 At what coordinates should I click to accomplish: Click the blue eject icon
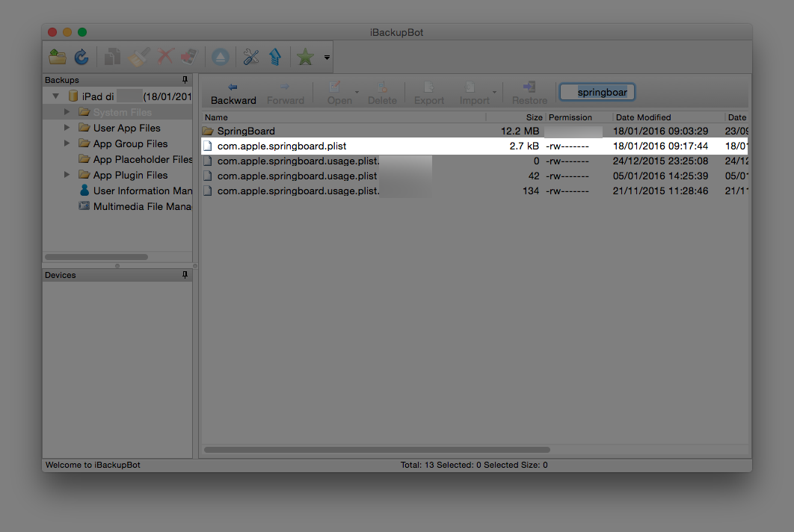(221, 58)
